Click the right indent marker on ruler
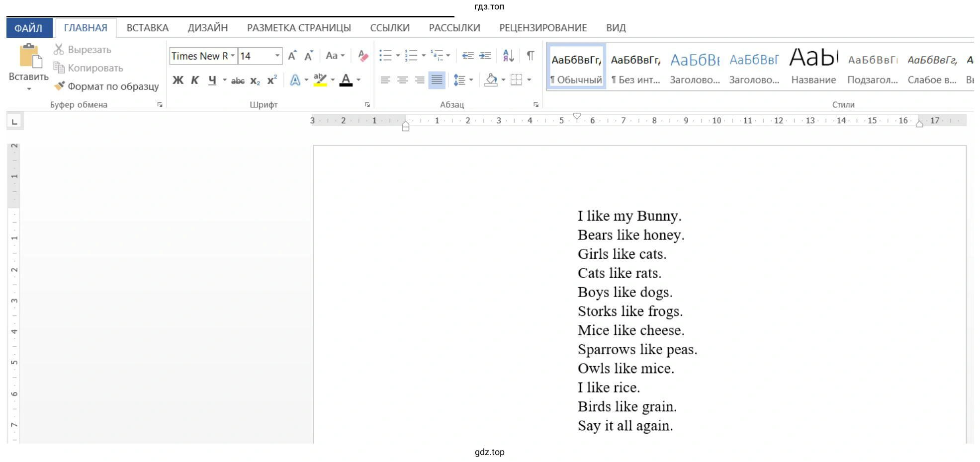Screen dimensions: 980x462 pos(919,124)
